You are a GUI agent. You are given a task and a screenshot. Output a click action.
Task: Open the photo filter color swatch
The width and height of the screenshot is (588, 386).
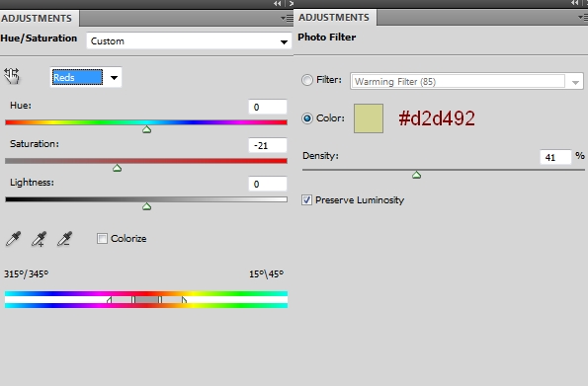(x=369, y=118)
